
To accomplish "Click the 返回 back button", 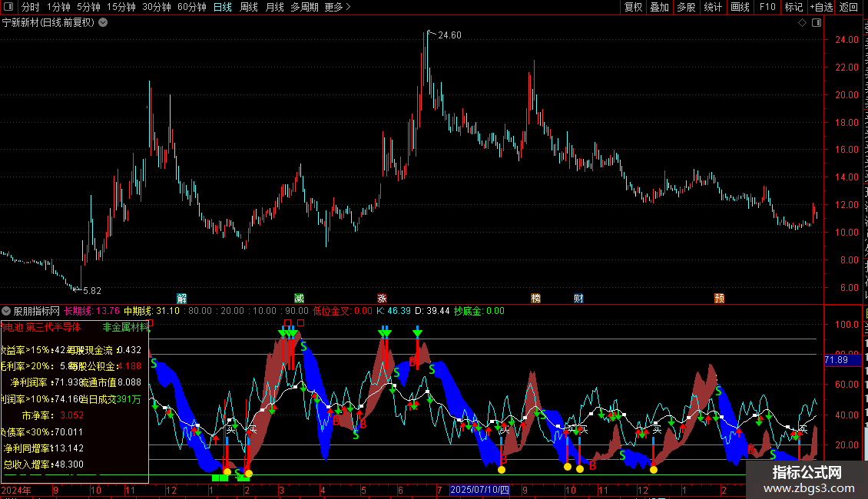I will coord(849,7).
